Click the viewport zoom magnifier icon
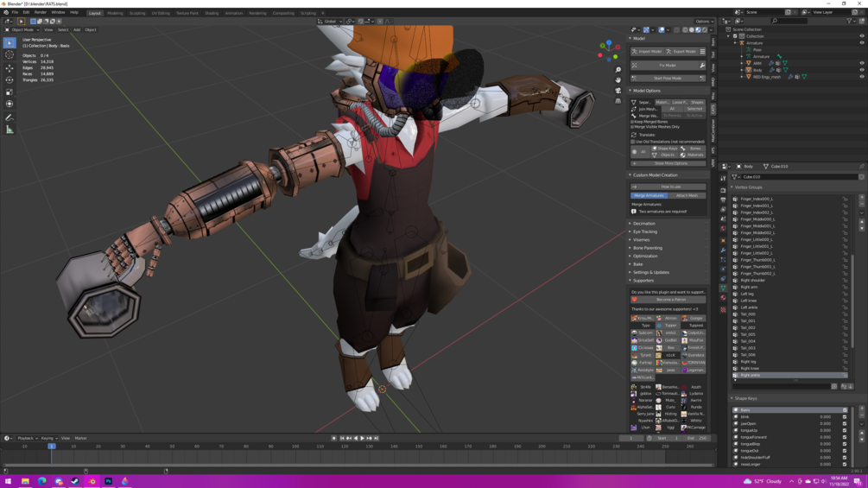 click(618, 70)
